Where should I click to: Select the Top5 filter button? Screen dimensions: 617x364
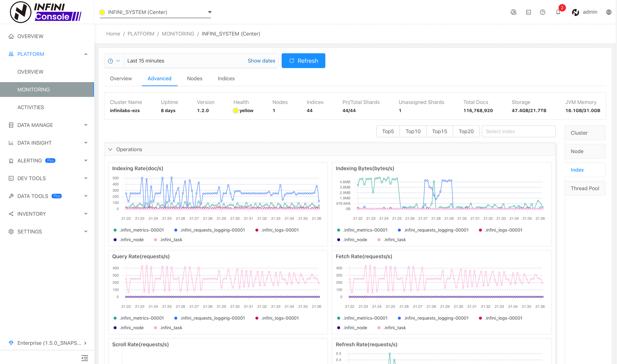[x=388, y=132]
